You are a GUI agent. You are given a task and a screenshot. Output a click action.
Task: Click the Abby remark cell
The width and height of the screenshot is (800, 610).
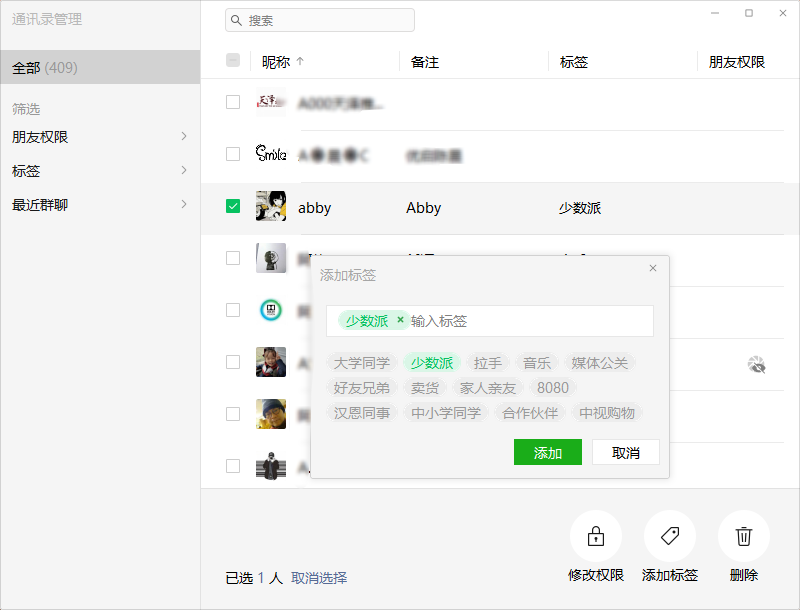click(423, 208)
